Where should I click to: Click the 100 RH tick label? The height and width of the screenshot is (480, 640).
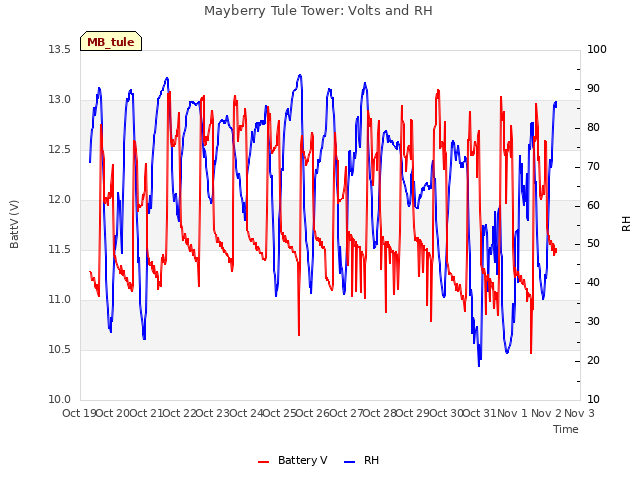[x=597, y=50]
